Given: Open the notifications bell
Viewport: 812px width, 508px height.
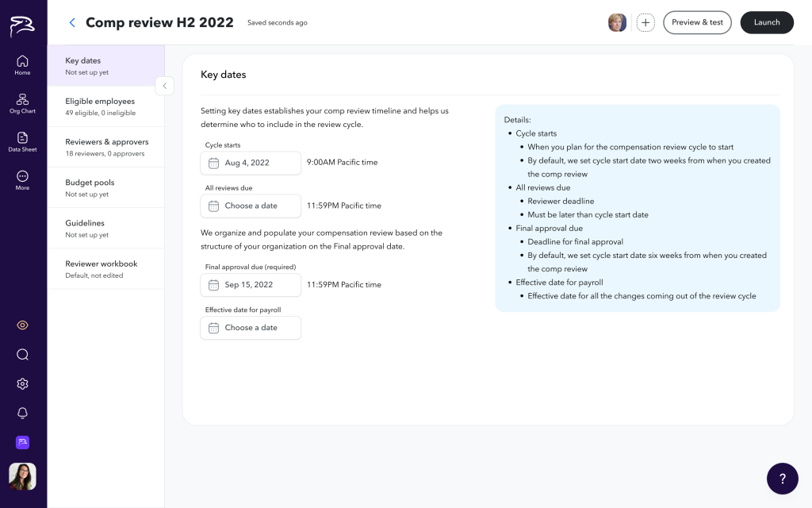Looking at the screenshot, I should 22,413.
